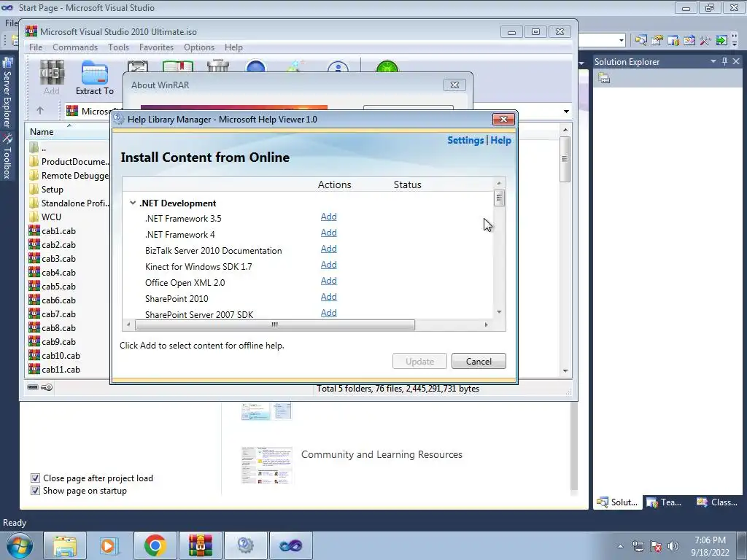Click the Add icon in WinRAR toolbar
Screen dimensions: 747x560
point(52,77)
